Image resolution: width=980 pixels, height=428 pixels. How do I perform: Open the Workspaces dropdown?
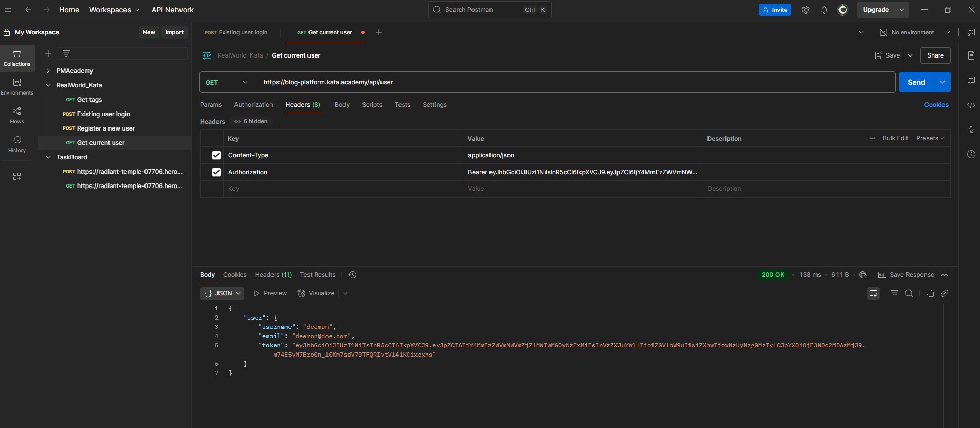coord(114,10)
